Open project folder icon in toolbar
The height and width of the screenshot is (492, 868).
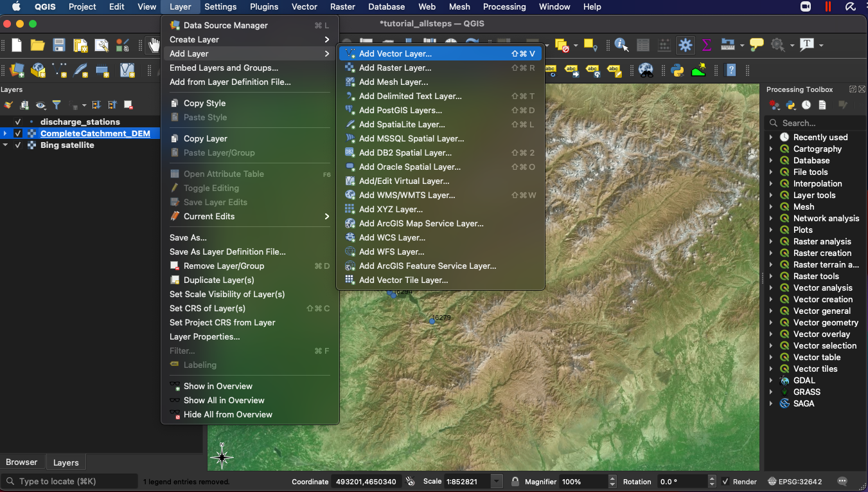click(38, 45)
